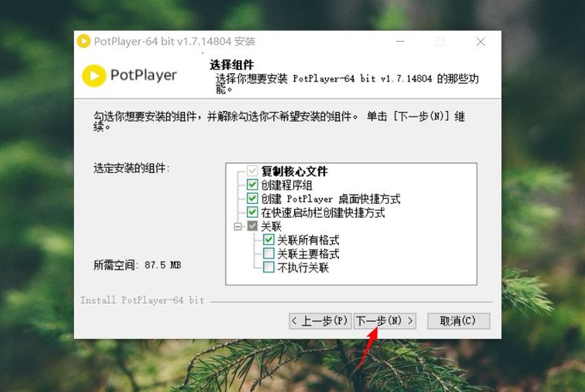Collapse the 关联 tree node
This screenshot has width=585, height=392.
point(238,226)
